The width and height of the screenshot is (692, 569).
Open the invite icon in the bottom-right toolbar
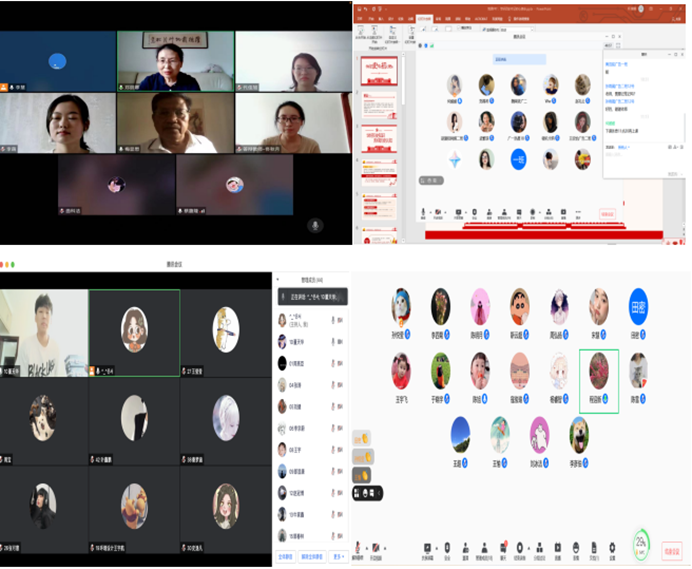(x=465, y=548)
